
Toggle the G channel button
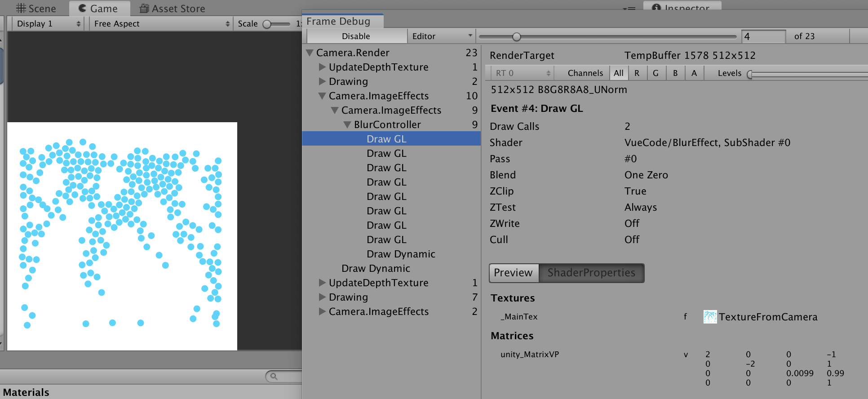coord(656,73)
